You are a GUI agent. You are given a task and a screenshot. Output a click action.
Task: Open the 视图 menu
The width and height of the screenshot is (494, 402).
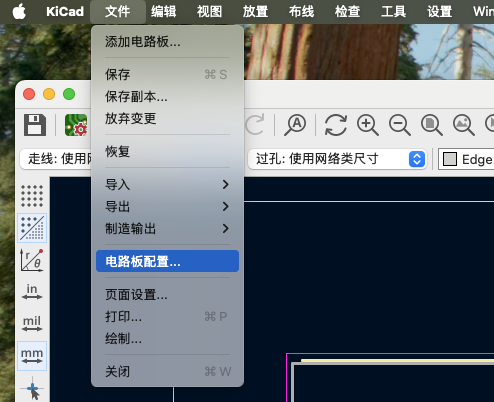click(209, 12)
